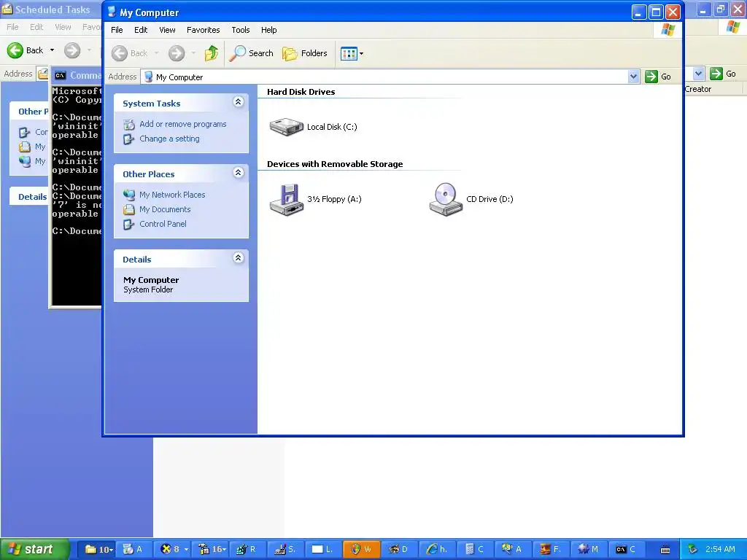
Task: Click the Start button
Action: 34,549
